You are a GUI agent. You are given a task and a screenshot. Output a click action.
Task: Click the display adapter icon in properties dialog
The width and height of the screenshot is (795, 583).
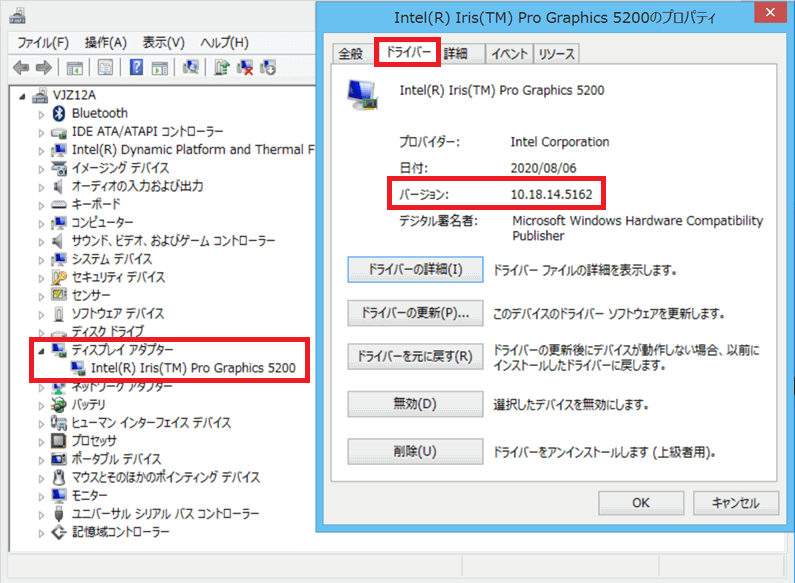(363, 95)
